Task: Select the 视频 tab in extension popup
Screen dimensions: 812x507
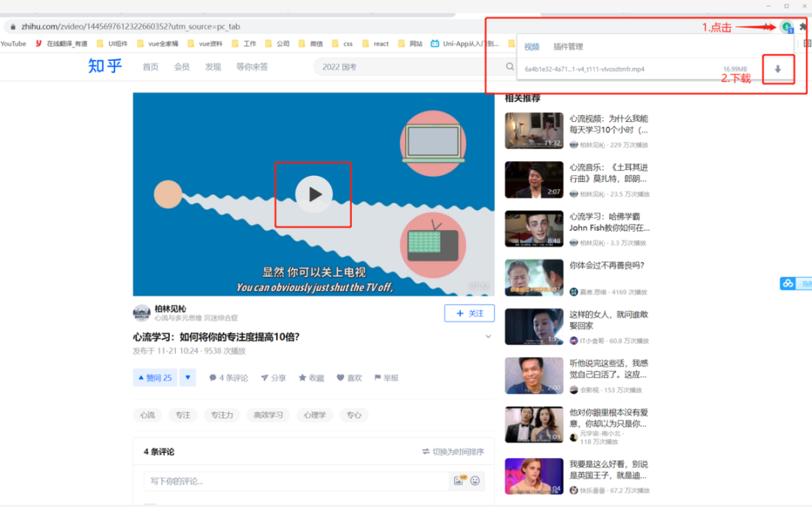Action: pos(532,47)
